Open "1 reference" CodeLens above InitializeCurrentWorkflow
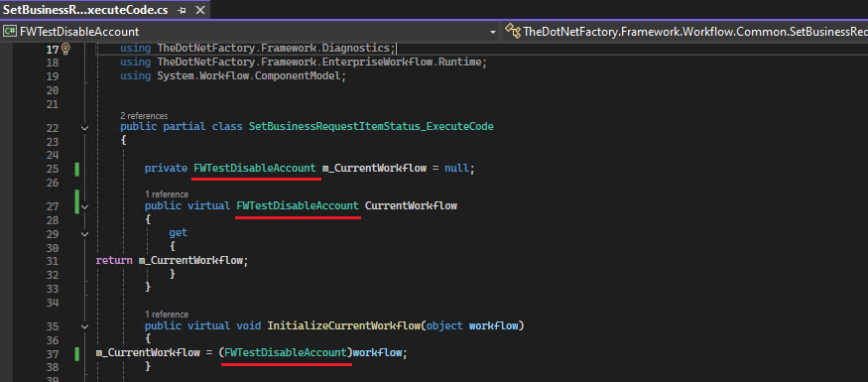Viewport: 868px width, 382px height. click(x=166, y=314)
